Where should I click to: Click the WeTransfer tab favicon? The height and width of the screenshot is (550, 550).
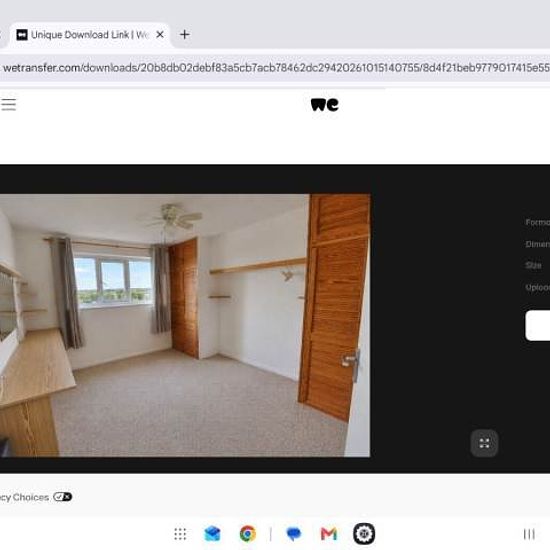pyautogui.click(x=22, y=35)
